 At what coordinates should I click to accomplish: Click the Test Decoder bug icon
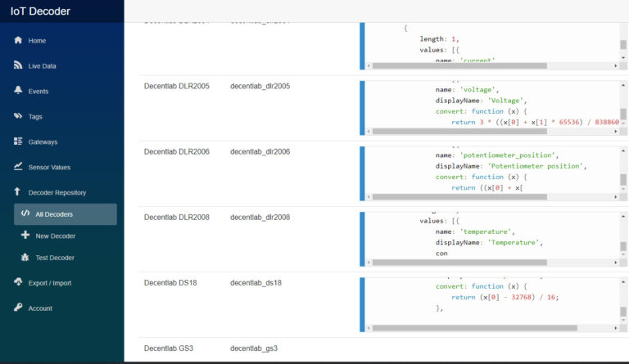point(25,258)
